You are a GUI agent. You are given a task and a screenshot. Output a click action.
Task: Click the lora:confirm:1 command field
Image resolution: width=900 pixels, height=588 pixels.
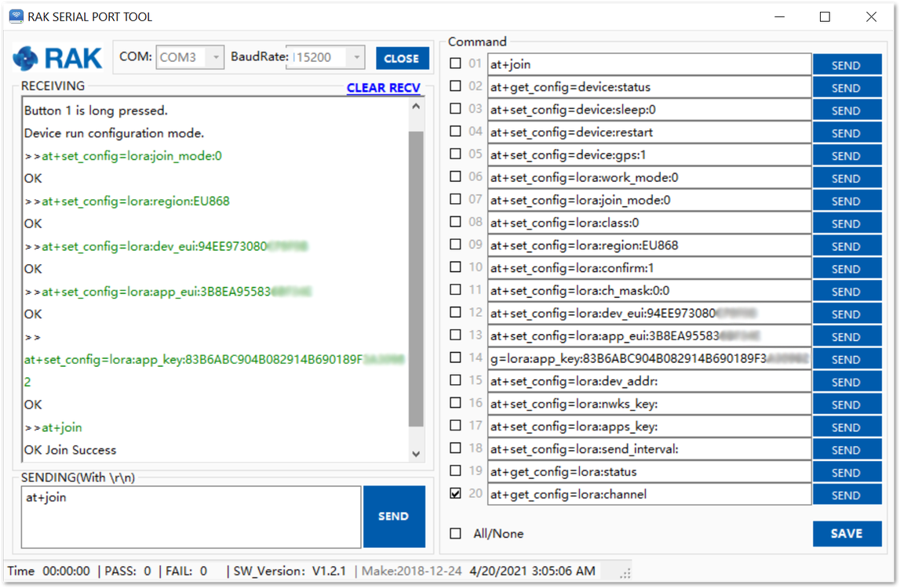point(649,268)
